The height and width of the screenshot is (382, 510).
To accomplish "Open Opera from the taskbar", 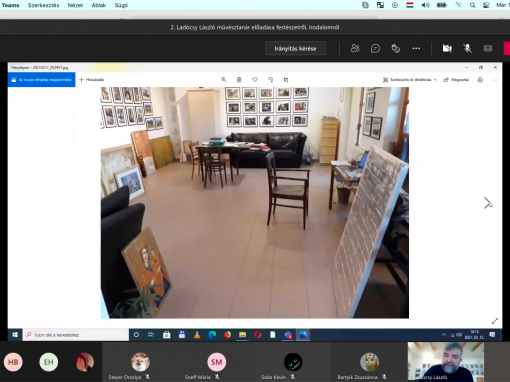I will [x=258, y=335].
